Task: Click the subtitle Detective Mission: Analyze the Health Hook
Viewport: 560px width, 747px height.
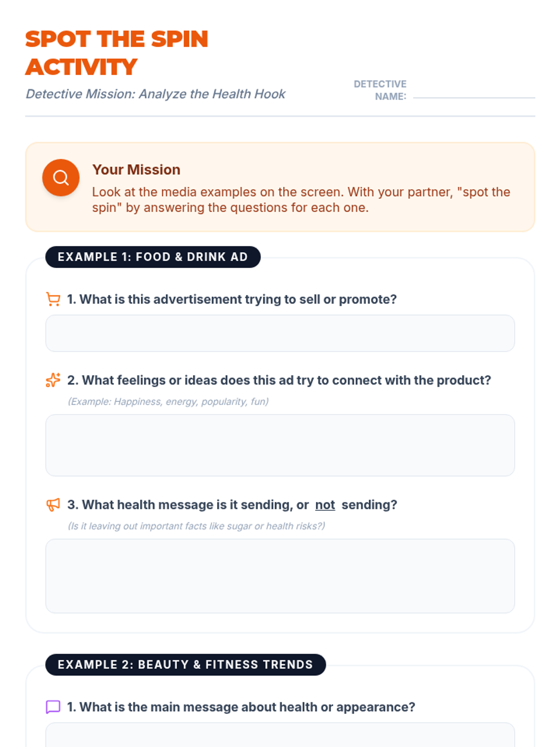Action: click(155, 94)
